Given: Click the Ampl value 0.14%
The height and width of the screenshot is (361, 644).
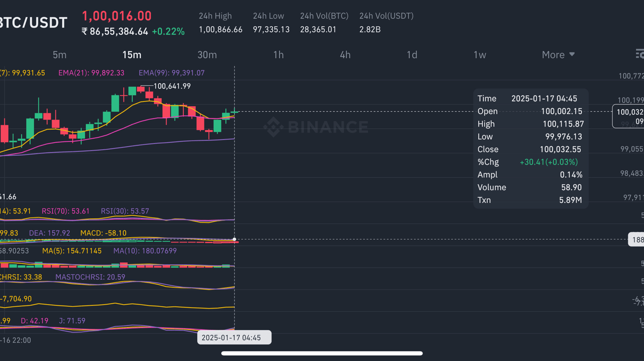Looking at the screenshot, I should [571, 175].
